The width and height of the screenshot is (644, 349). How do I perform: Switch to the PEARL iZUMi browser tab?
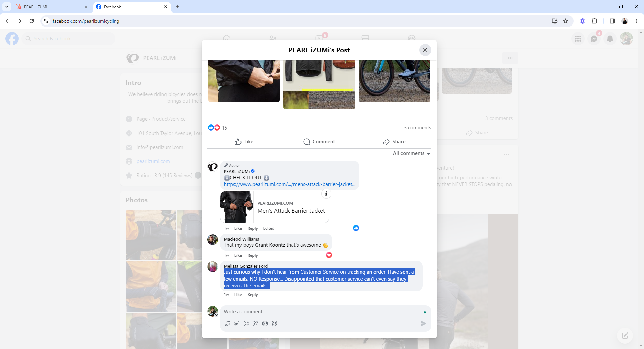click(x=51, y=7)
